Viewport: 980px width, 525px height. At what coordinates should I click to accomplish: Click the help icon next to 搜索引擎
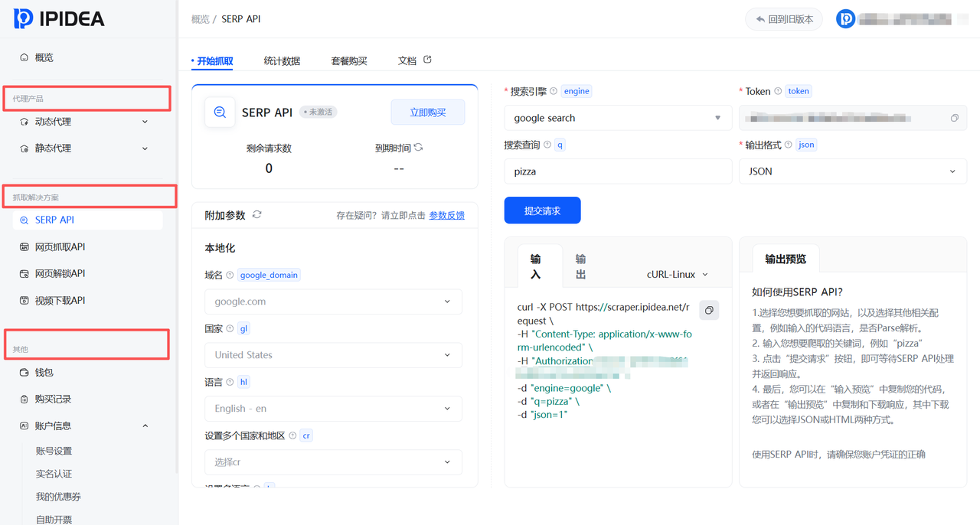[554, 91]
